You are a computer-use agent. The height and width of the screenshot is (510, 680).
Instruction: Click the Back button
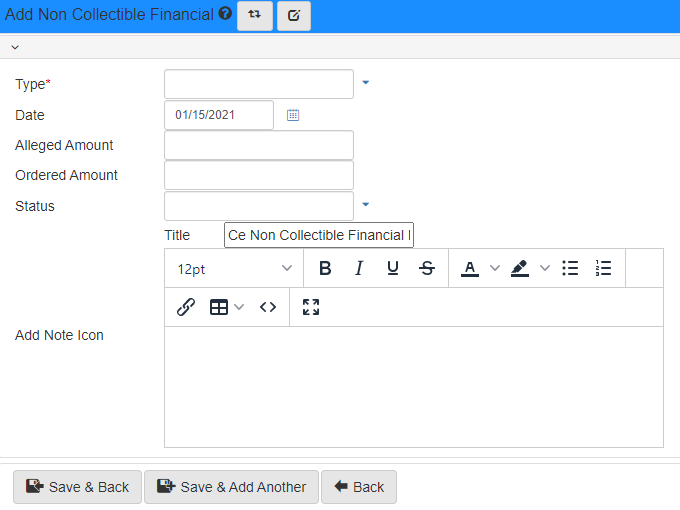359,487
